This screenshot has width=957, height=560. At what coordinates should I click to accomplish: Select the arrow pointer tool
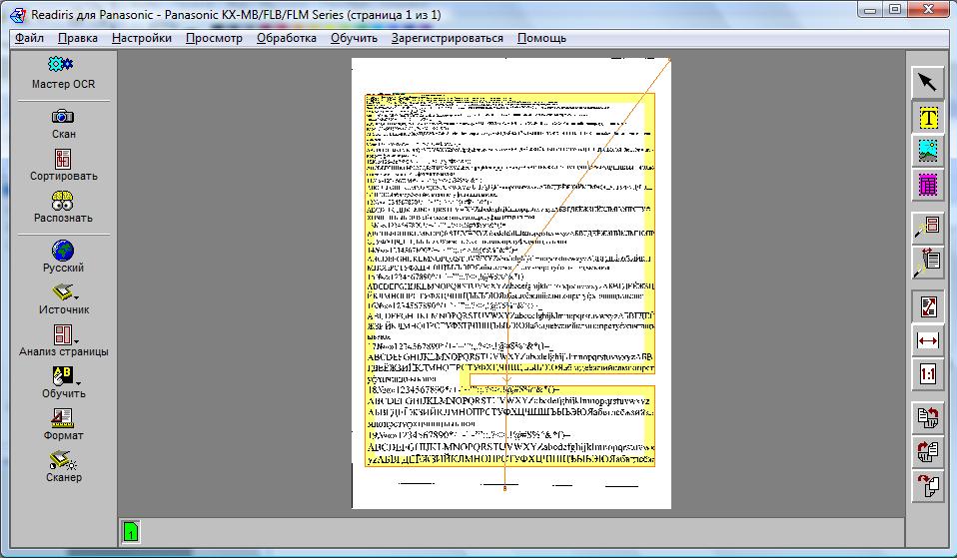click(x=929, y=82)
